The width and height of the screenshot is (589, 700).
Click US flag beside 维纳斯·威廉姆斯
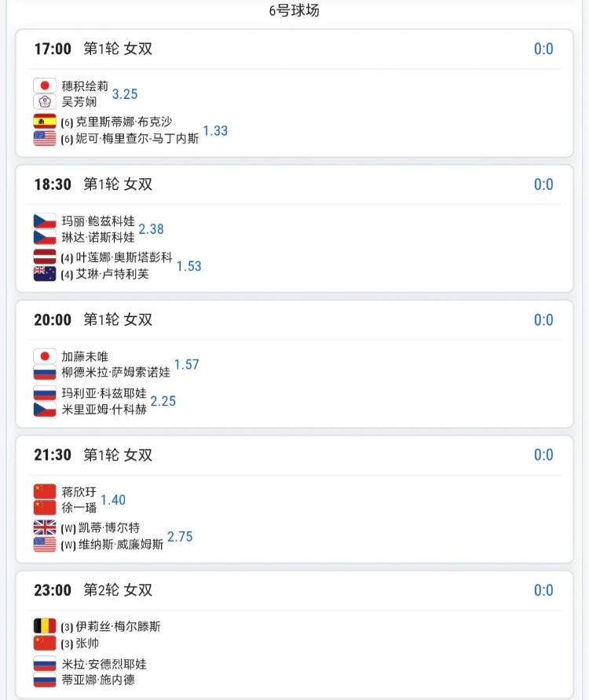pyautogui.click(x=45, y=544)
